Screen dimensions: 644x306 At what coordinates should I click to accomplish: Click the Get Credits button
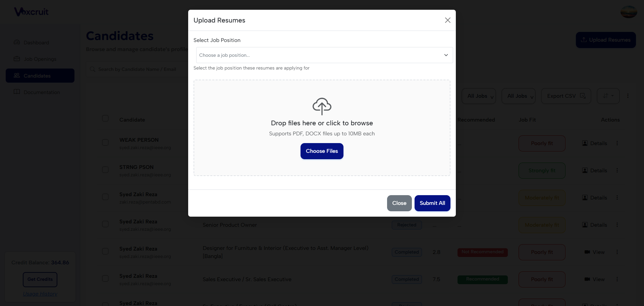[x=40, y=279]
